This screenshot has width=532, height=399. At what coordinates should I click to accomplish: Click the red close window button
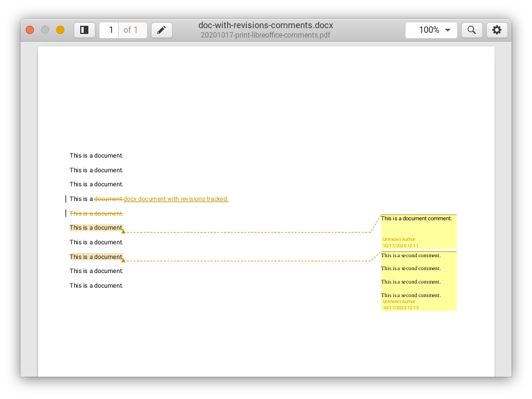pos(30,30)
